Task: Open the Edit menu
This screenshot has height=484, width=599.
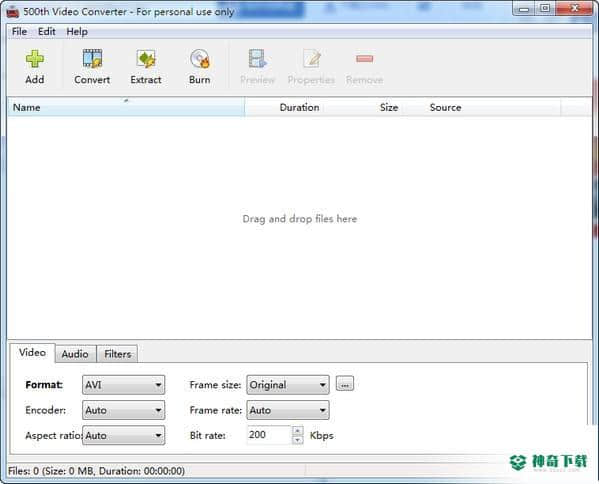Action: (x=47, y=32)
